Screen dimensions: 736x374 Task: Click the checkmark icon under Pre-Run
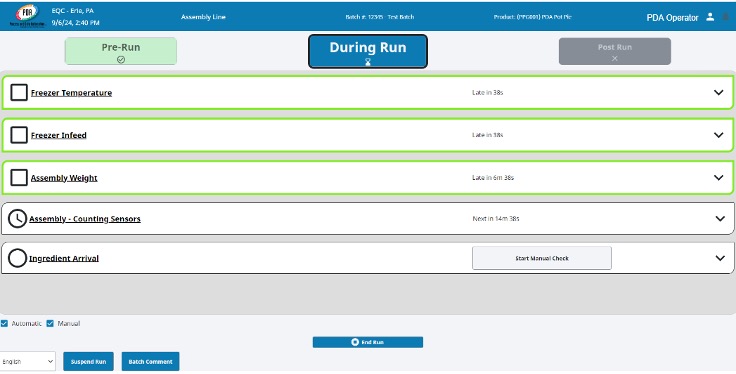tap(121, 60)
